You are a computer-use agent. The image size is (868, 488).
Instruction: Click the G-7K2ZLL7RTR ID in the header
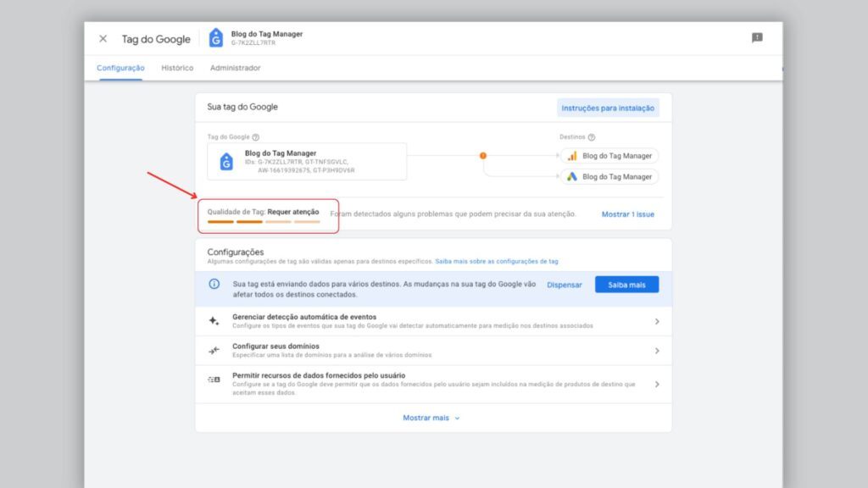253,43
